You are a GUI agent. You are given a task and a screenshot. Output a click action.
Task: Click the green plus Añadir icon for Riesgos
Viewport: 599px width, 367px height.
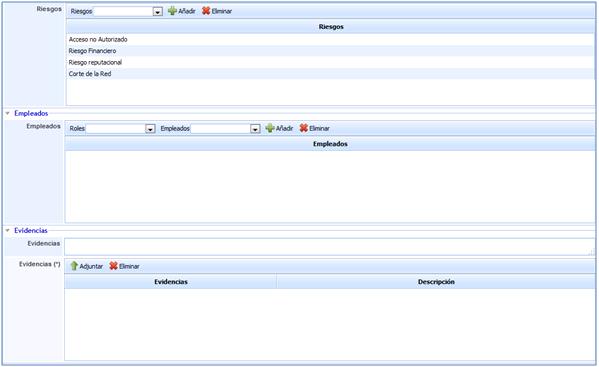tap(172, 11)
